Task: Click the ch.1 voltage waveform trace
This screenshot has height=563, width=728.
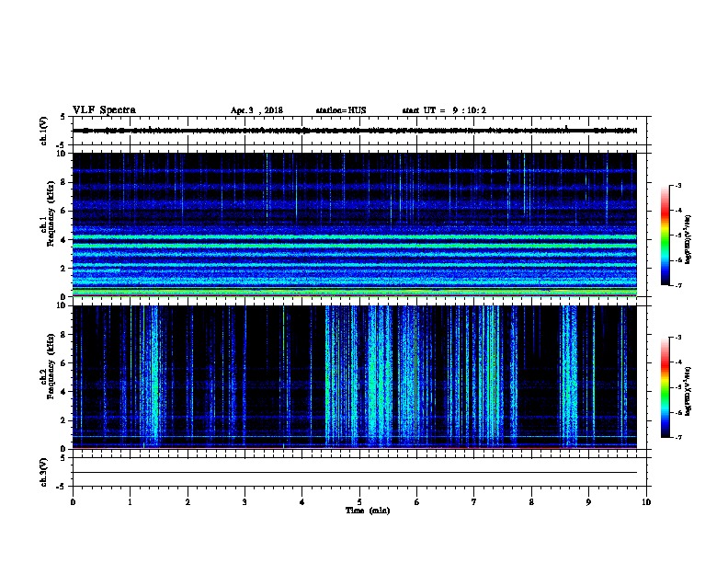Action: pyautogui.click(x=355, y=131)
